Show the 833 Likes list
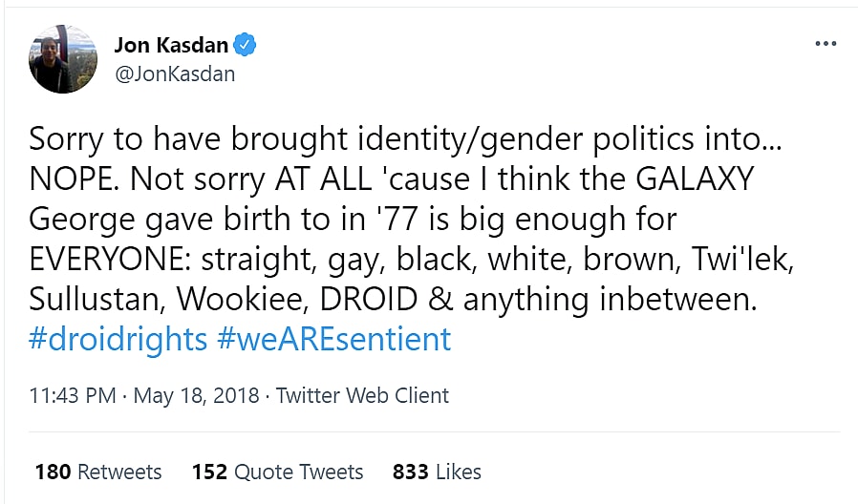Viewport: 858px width, 504px height. [x=437, y=472]
